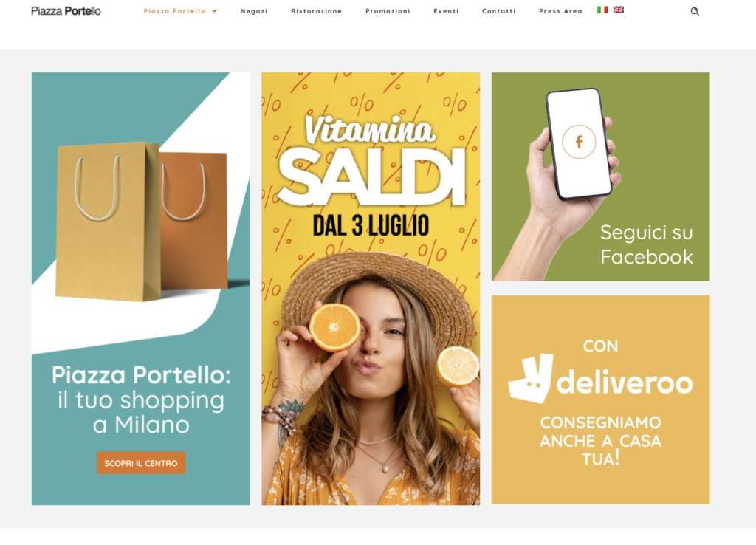Open the Negozi menu item
The height and width of the screenshot is (545, 756).
tap(254, 11)
